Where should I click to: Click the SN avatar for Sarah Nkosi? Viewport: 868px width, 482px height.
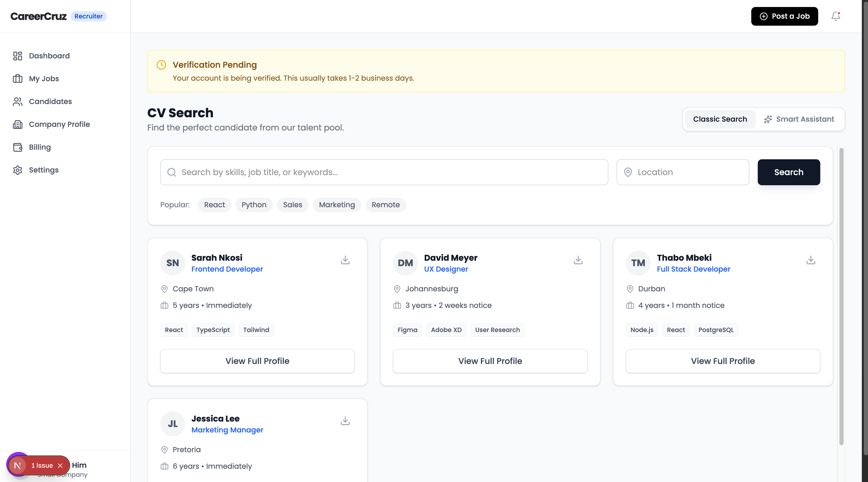173,263
